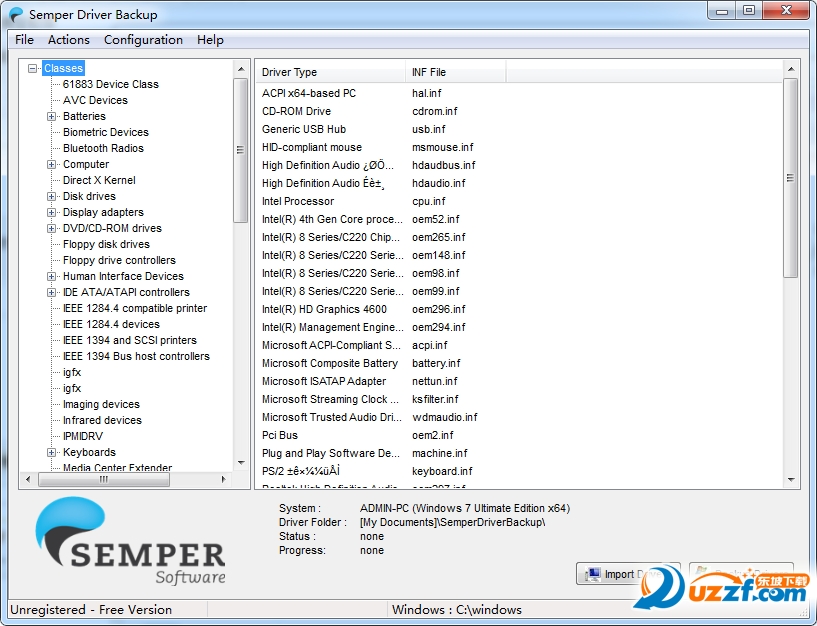Select Microsoft ISATAP Adapter row
The image size is (817, 626).
pos(518,381)
